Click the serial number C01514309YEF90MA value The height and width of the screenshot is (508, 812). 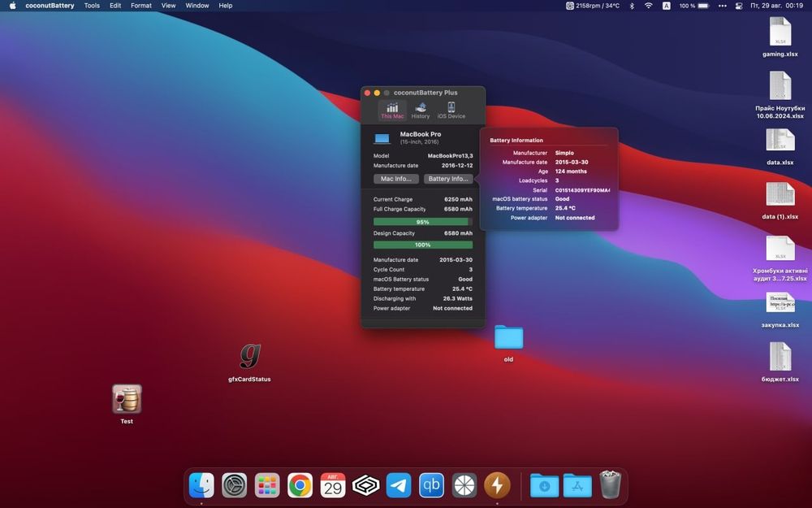(582, 190)
